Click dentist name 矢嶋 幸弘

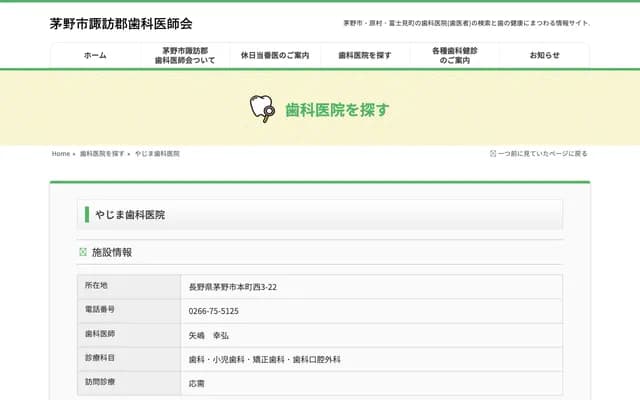(209, 336)
